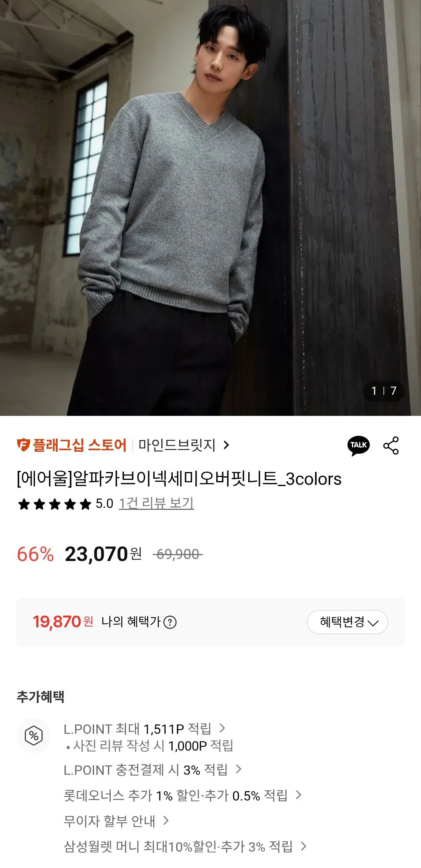Tap the five-star rating icons
The image size is (421, 868).
pos(54,504)
